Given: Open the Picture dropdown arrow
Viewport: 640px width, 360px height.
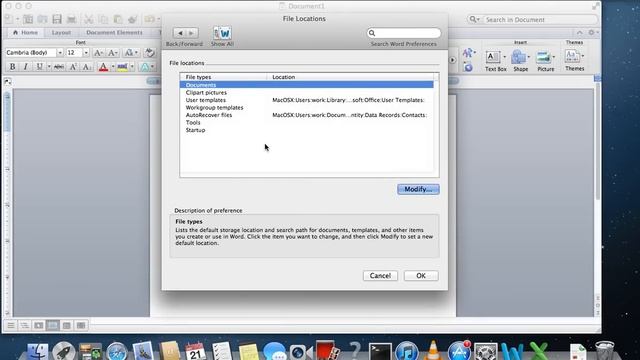Looking at the screenshot, I should (554, 57).
